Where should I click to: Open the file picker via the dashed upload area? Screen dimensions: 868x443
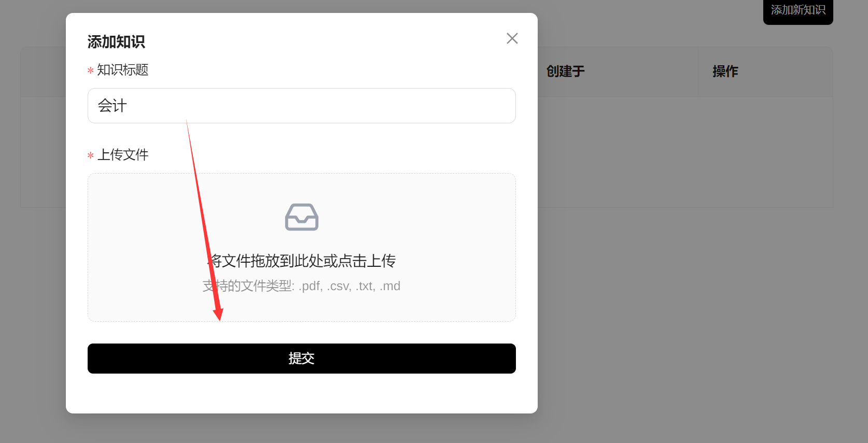click(x=302, y=247)
